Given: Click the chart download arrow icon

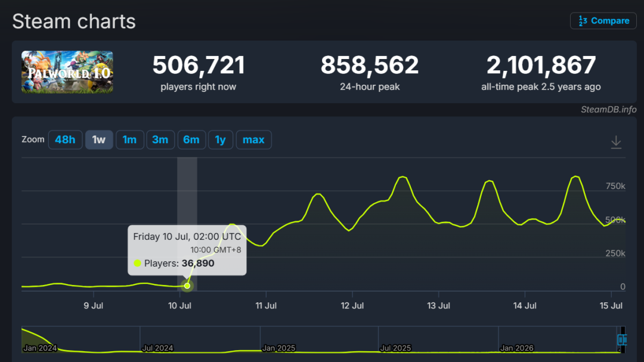Looking at the screenshot, I should click(615, 142).
